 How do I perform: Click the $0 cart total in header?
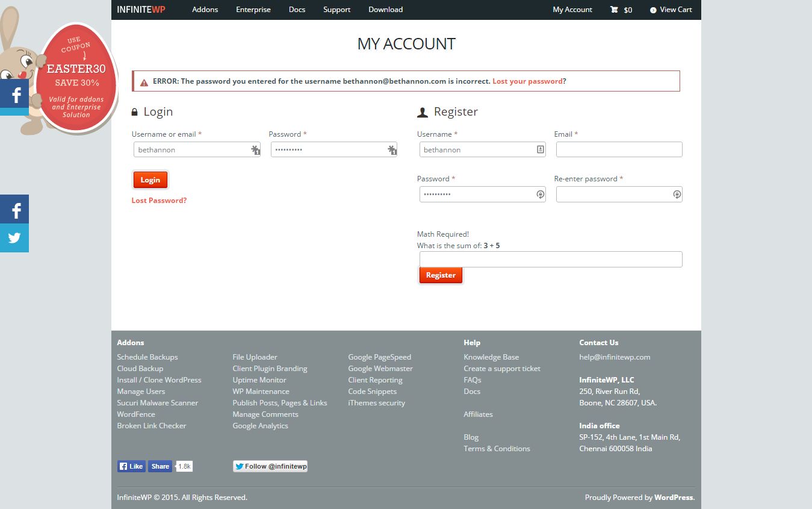pos(628,10)
